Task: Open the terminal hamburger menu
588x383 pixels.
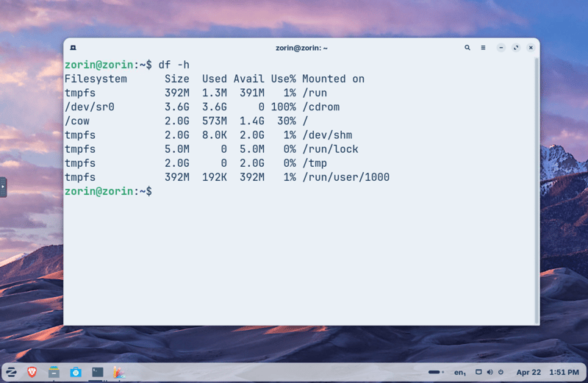Action: [x=483, y=48]
